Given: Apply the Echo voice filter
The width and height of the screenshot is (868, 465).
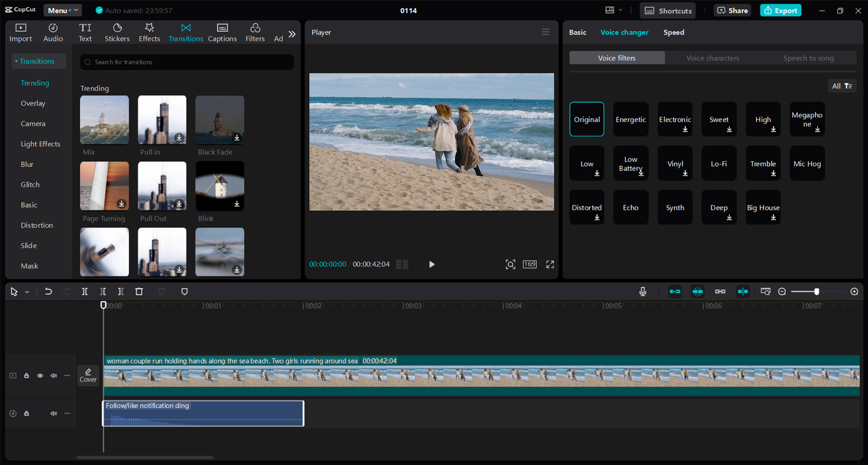Looking at the screenshot, I should [631, 207].
